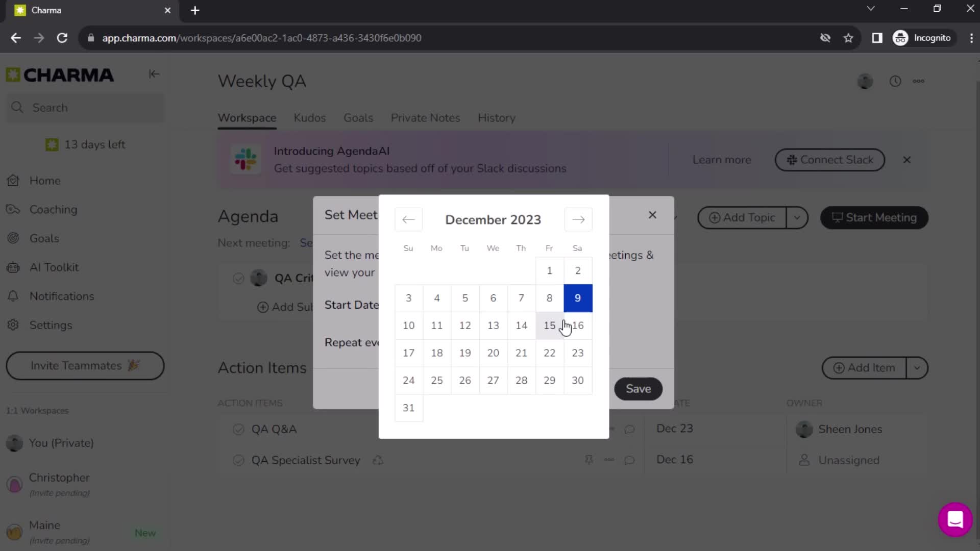Screen dimensions: 980x551
Task: Navigate to Goals in sidebar
Action: pyautogui.click(x=44, y=239)
